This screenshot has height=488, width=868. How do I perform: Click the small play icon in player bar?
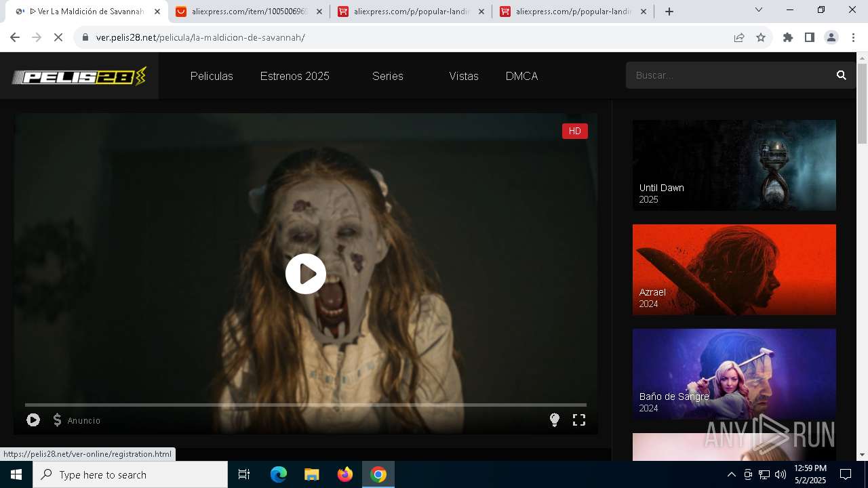(x=33, y=420)
